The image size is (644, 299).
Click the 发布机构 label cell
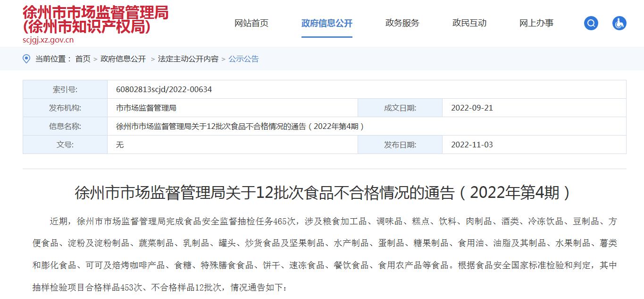point(65,108)
